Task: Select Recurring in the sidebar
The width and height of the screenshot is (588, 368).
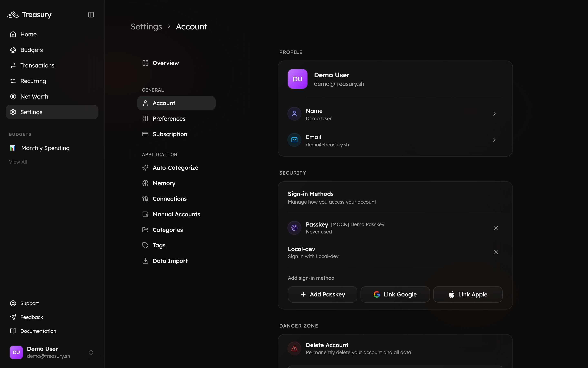Action: pyautogui.click(x=52, y=81)
